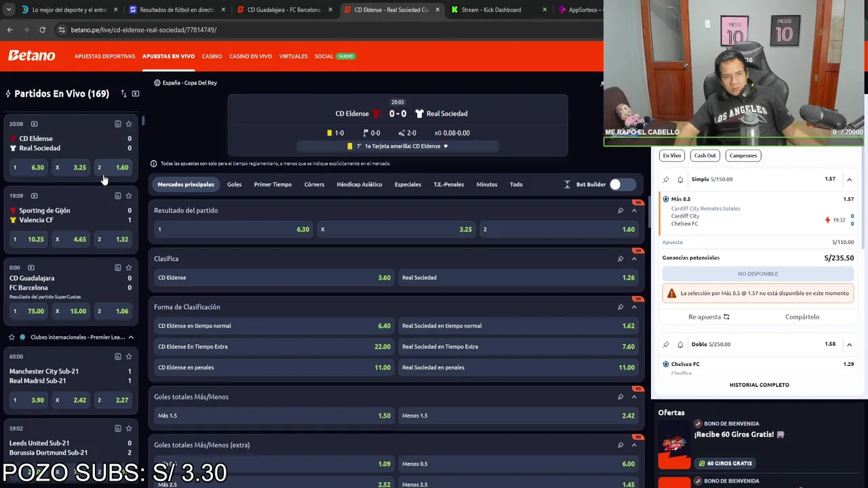Select the Hándicap Asiático tab
The width and height of the screenshot is (868, 488).
coord(359,184)
